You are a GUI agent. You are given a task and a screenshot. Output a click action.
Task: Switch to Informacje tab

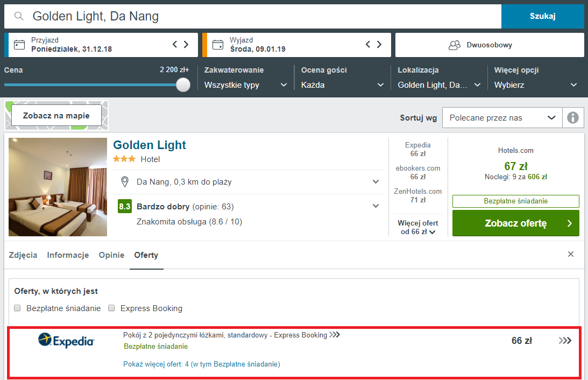pos(68,255)
